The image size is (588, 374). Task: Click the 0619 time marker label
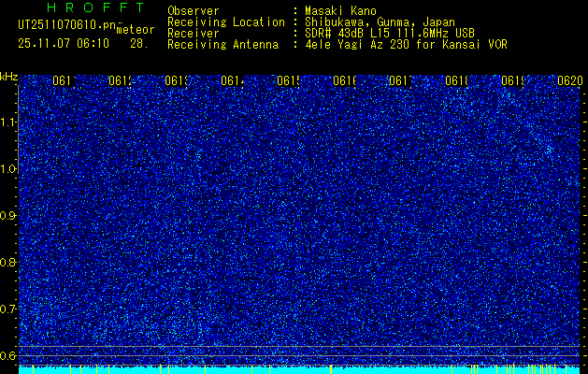coord(513,81)
